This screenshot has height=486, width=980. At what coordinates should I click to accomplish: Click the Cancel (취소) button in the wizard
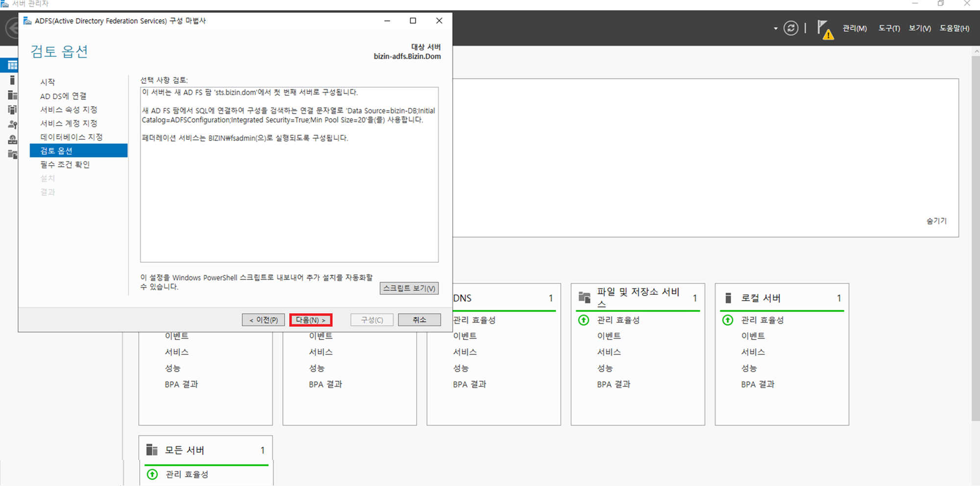419,320
